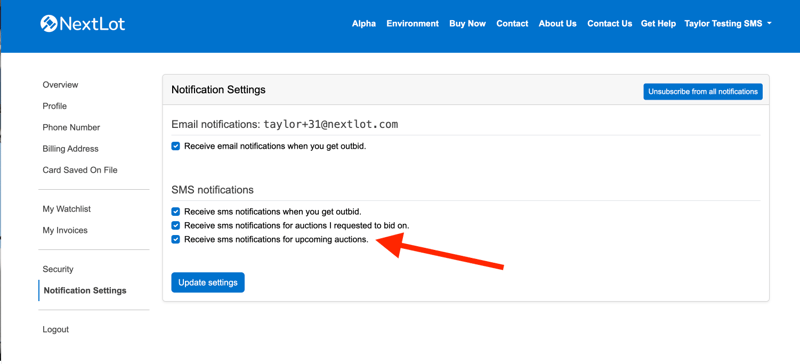Click the SMS notifications heading
The width and height of the screenshot is (800, 364).
point(212,190)
